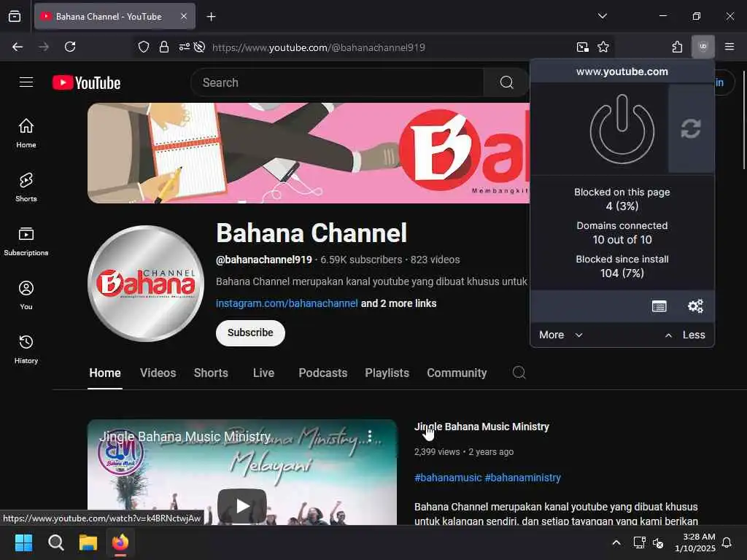The width and height of the screenshot is (747, 560).
Task: Click the uBlock Origin toolbar icon
Action: point(703,47)
